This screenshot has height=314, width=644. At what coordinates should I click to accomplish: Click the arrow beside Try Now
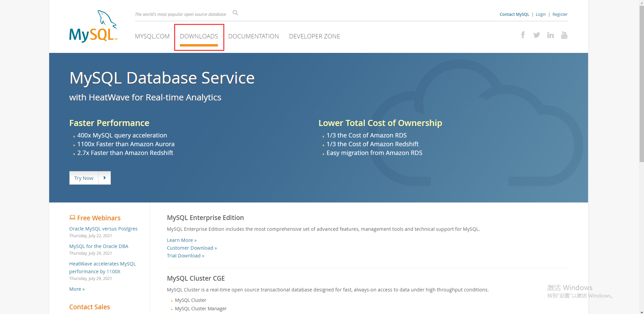click(105, 178)
